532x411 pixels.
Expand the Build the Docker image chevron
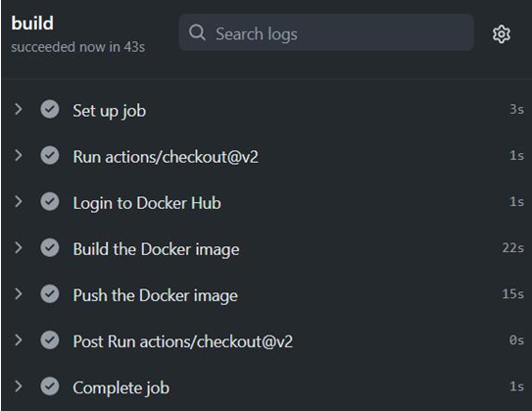click(x=19, y=247)
